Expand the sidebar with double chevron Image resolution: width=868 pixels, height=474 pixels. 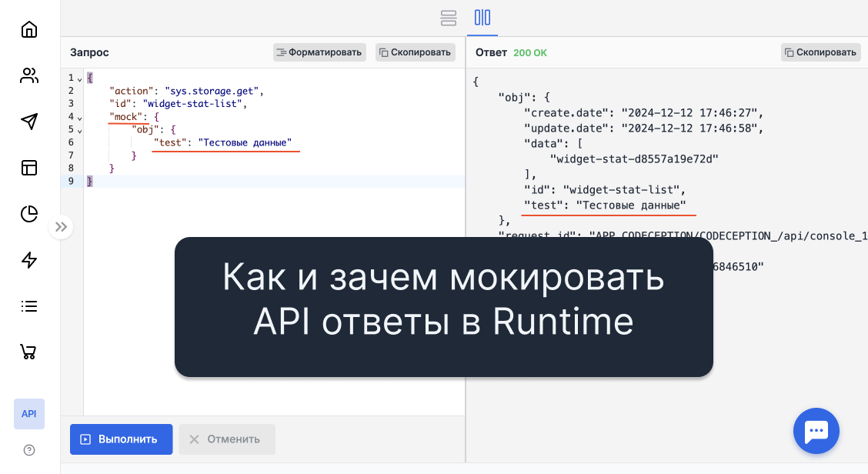[61, 227]
